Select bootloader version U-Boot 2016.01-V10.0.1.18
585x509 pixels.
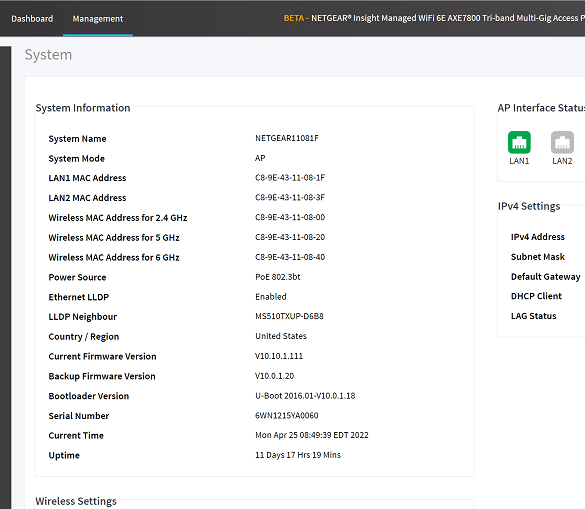(305, 396)
